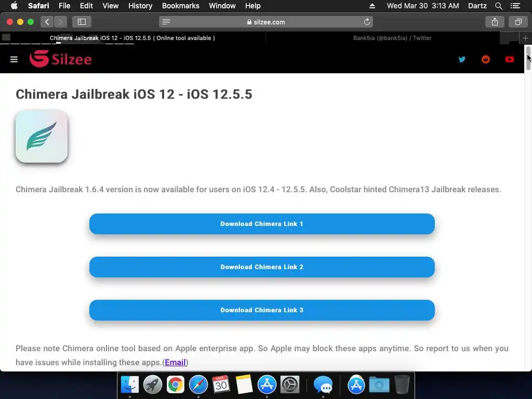Screen dimensions: 532x399
Task: Show all tabs overview button
Action: 518,22
